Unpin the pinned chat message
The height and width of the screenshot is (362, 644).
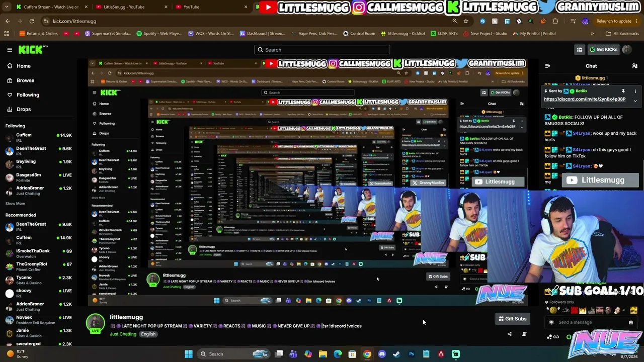pyautogui.click(x=623, y=91)
